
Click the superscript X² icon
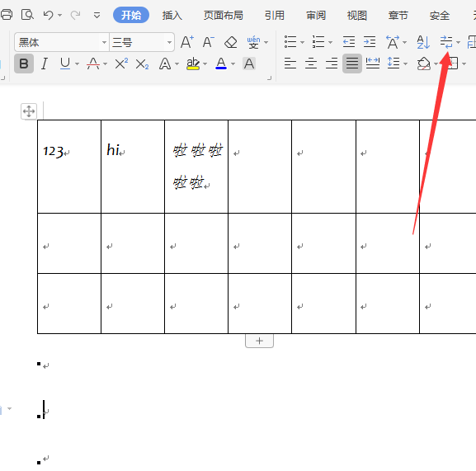[x=121, y=64]
